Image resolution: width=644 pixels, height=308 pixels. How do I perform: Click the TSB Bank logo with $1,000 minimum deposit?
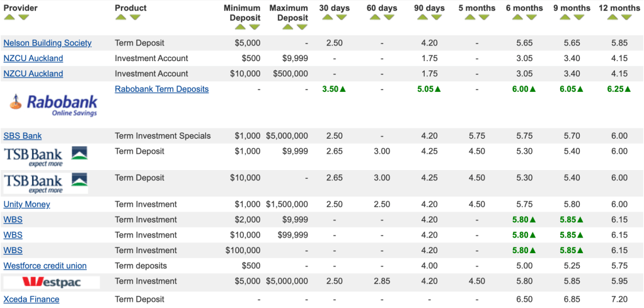point(45,156)
